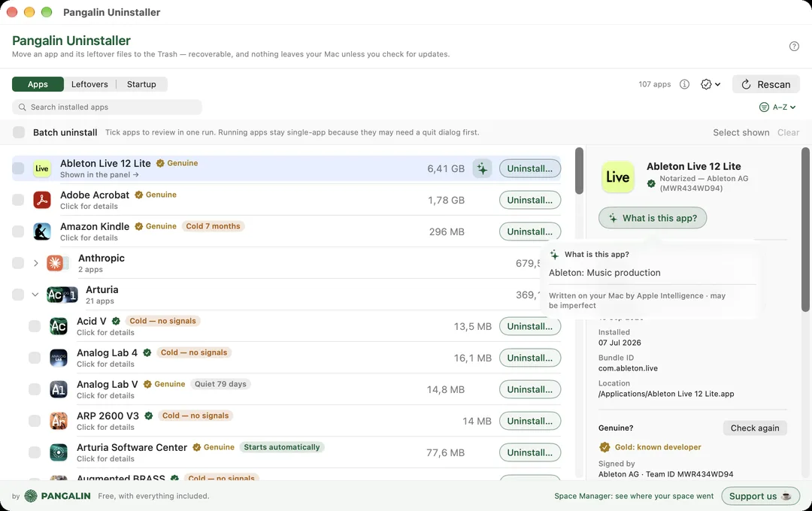Click the Support us button
This screenshot has height=511, width=812.
[760, 496]
